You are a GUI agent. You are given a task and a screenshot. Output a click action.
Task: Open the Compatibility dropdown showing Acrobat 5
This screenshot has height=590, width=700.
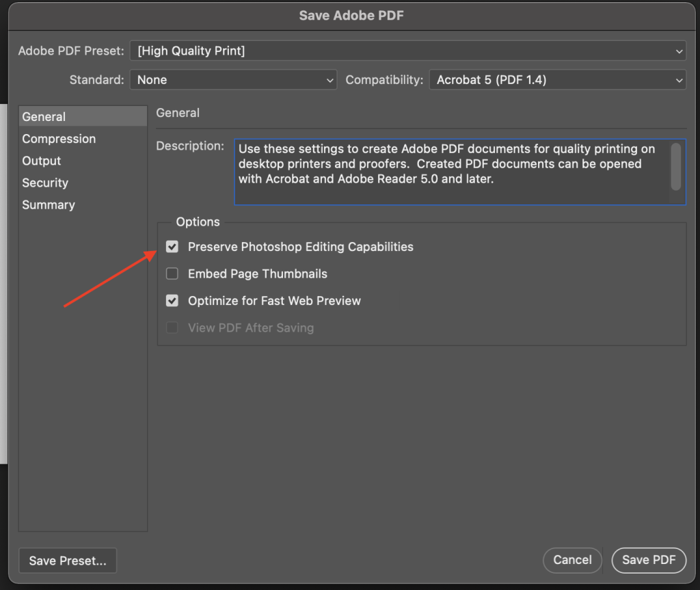point(557,80)
